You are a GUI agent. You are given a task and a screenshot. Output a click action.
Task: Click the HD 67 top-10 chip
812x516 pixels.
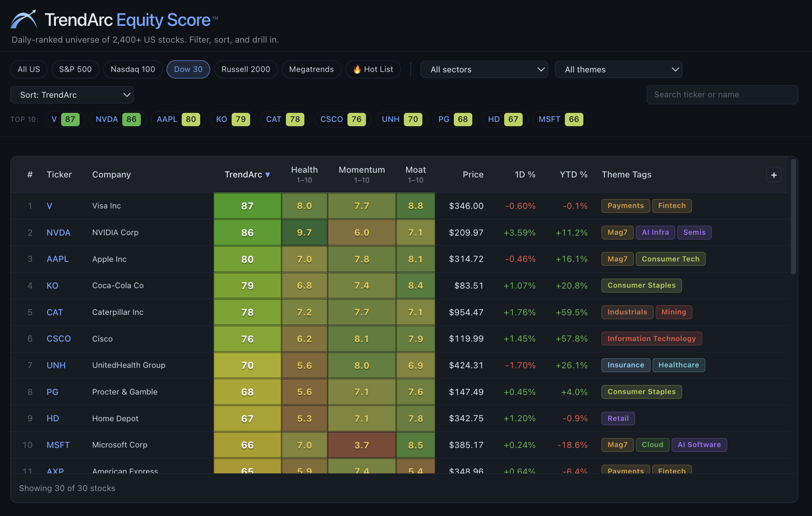(x=505, y=119)
